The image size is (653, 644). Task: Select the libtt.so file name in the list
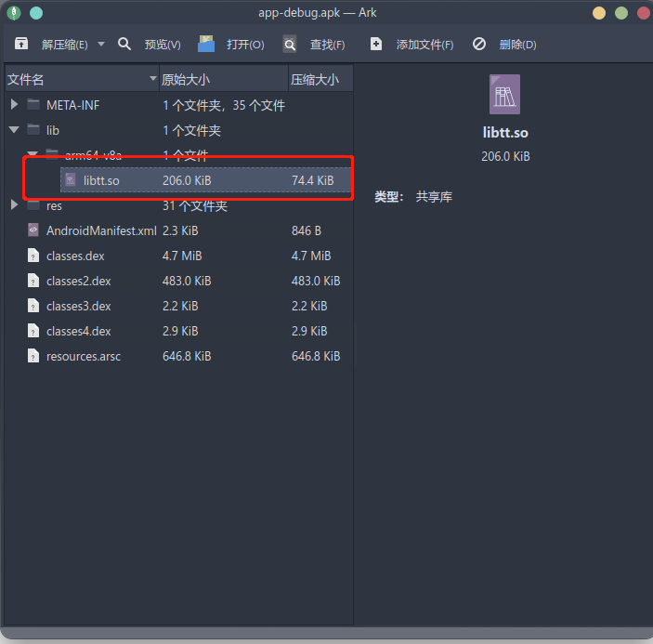(101, 180)
